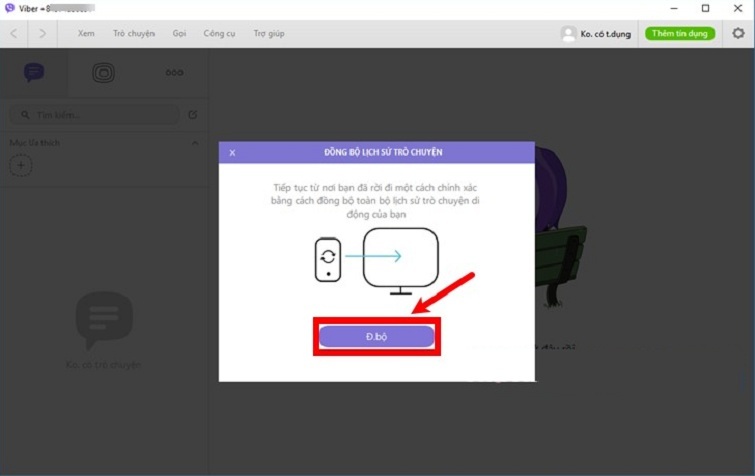Click the forward navigation arrow

tap(42, 33)
